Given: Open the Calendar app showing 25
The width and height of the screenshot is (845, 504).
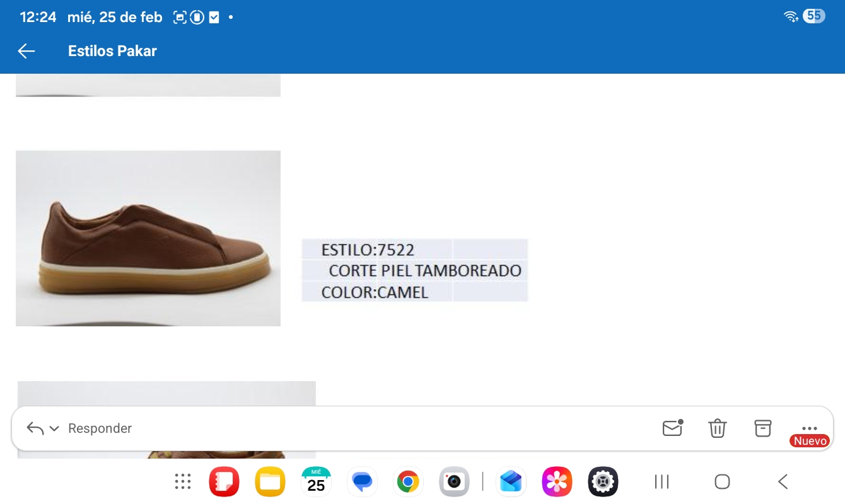Looking at the screenshot, I should tap(316, 482).
